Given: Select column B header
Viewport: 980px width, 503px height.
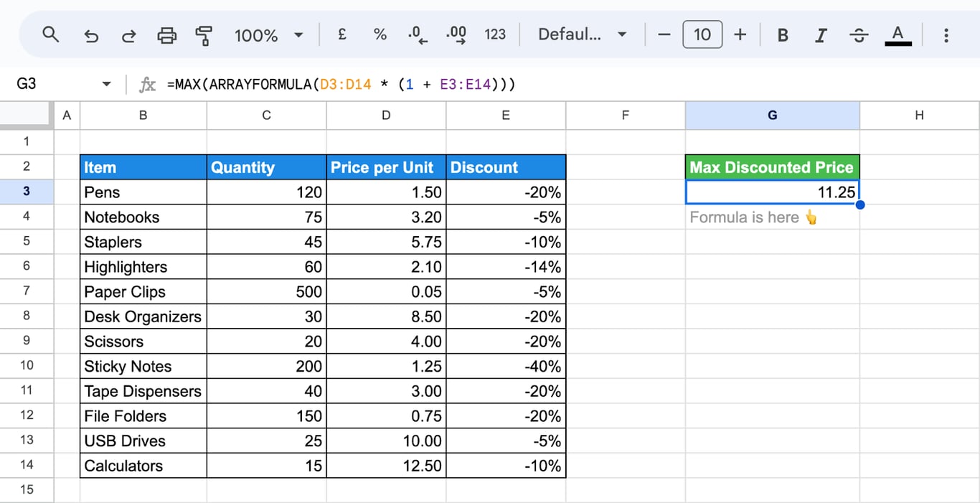Looking at the screenshot, I should coord(143,115).
